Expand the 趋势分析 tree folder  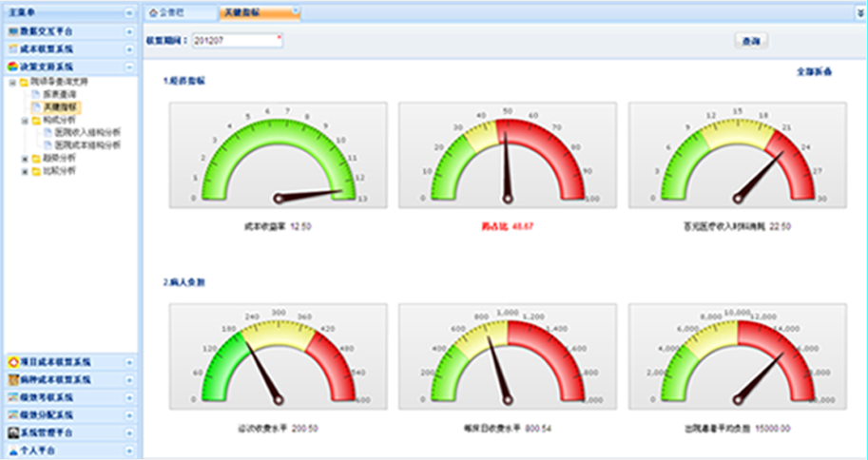tap(25, 159)
